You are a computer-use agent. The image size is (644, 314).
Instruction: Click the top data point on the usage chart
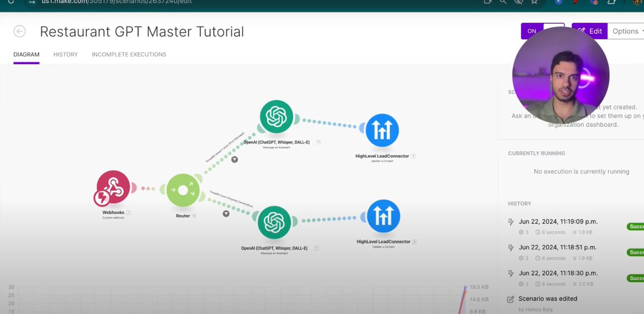click(465, 288)
